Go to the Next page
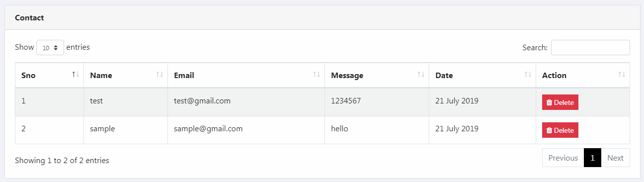The width and height of the screenshot is (644, 182). [x=615, y=158]
